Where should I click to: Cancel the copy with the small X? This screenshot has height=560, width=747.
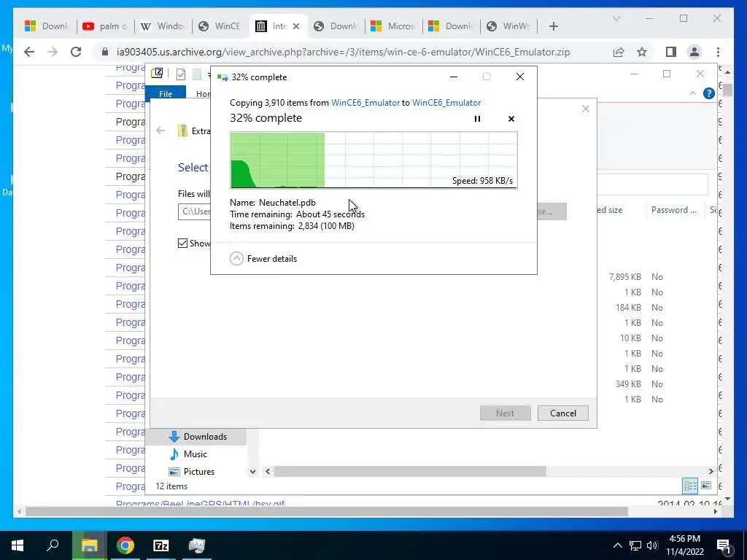[511, 119]
